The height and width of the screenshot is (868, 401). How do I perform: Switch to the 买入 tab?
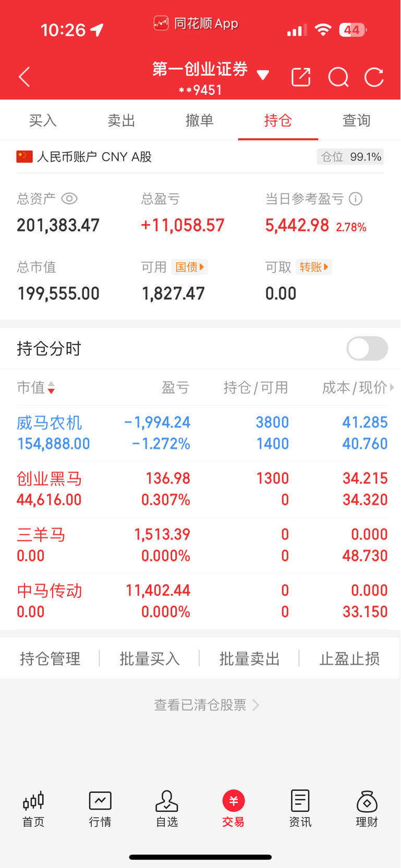[43, 120]
